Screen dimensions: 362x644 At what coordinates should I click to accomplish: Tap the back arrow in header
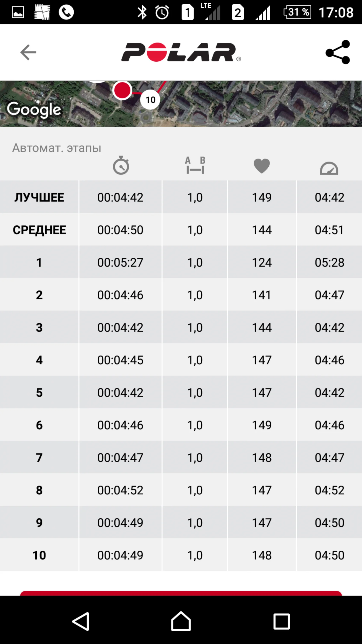coord(28,52)
